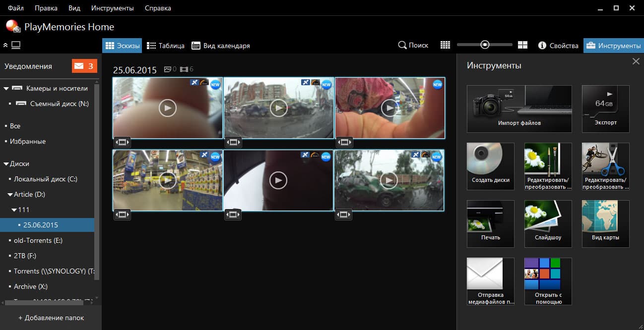This screenshot has height=330, width=644.
Task: Open the Открыть с помощью tile
Action: point(548,281)
